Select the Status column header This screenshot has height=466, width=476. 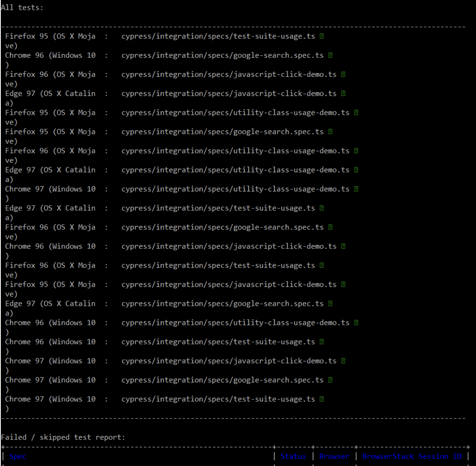[x=293, y=456]
